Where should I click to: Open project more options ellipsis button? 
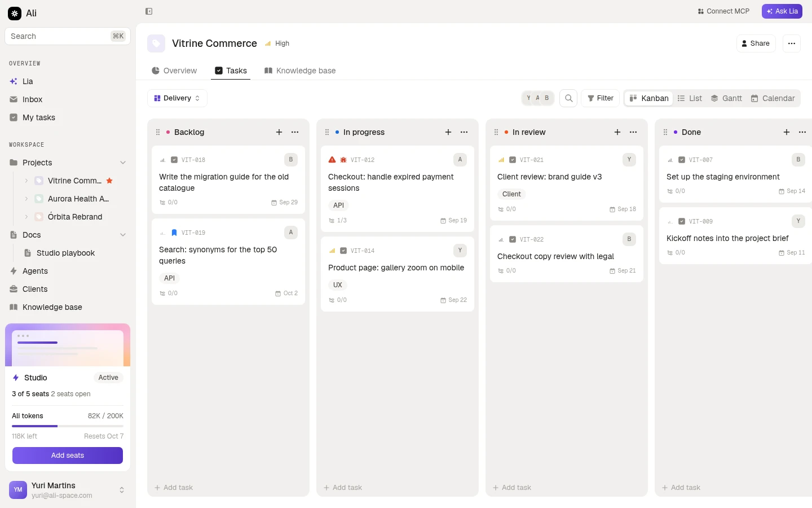(x=792, y=43)
